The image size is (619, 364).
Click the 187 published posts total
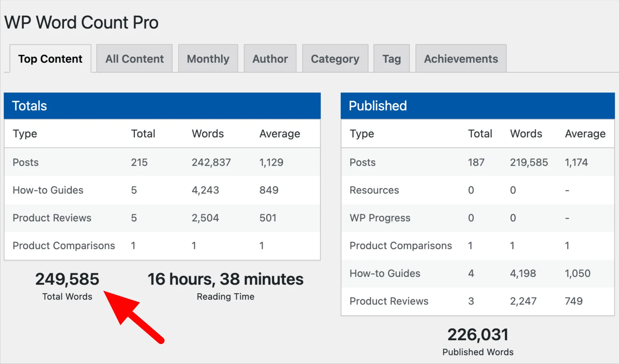tap(476, 162)
